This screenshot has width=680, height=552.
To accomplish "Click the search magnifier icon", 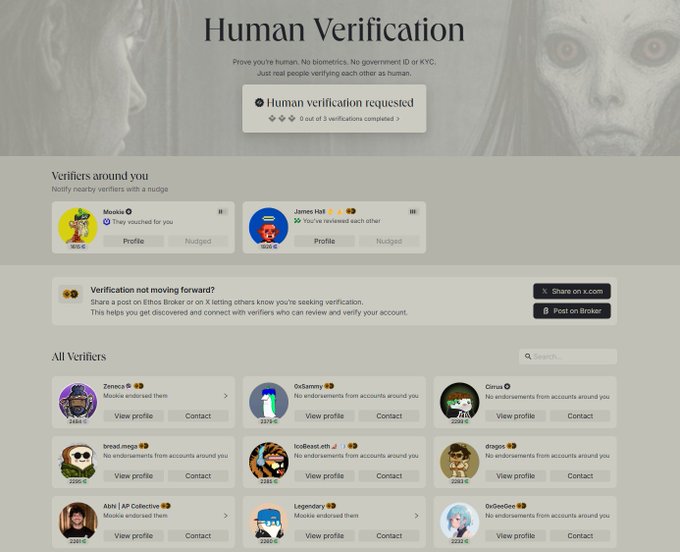I will pyautogui.click(x=528, y=356).
